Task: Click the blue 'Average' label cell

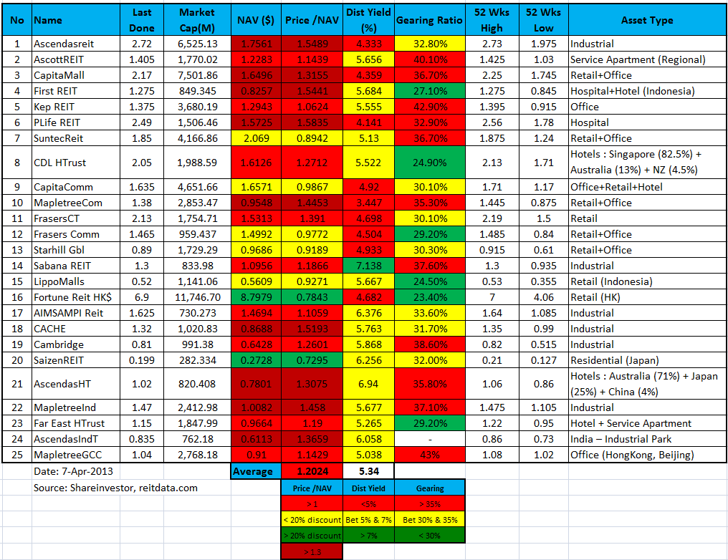Action: tap(256, 471)
